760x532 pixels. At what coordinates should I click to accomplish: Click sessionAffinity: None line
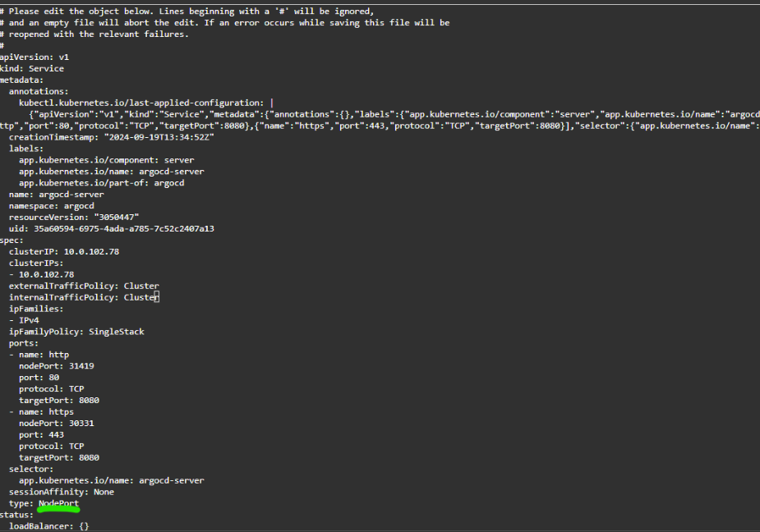click(x=62, y=492)
